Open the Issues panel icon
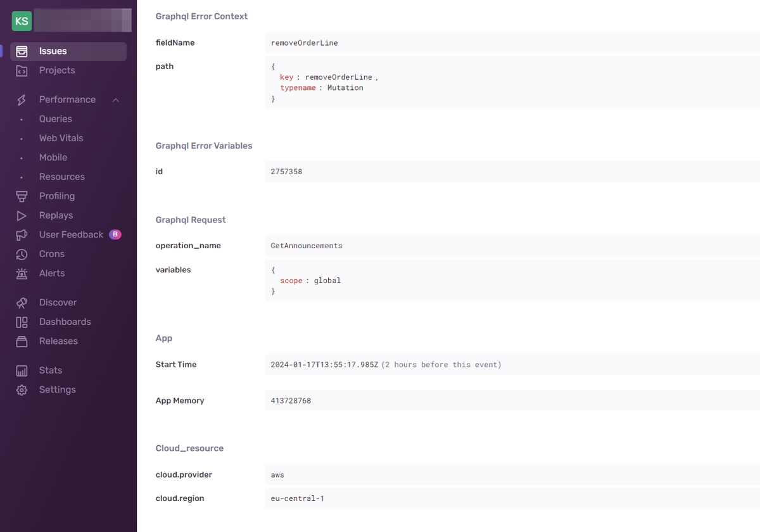Viewport: 760px width, 532px height. 23,51
